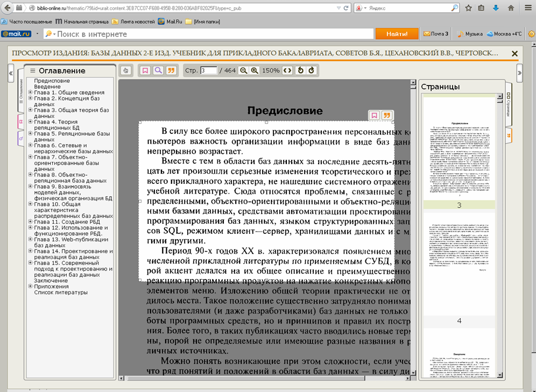This screenshot has height=392, width=536.
Task: Zoom in the document page
Action: 255,70
